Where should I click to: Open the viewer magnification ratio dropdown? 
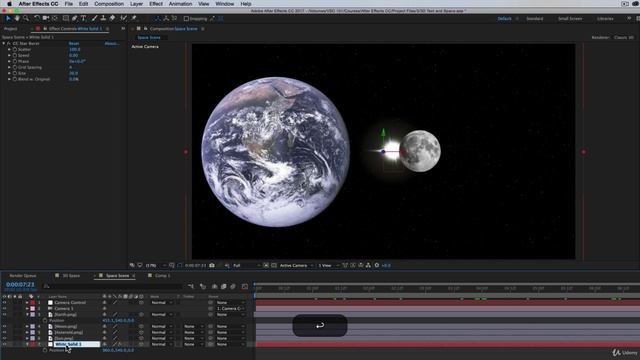[156, 265]
